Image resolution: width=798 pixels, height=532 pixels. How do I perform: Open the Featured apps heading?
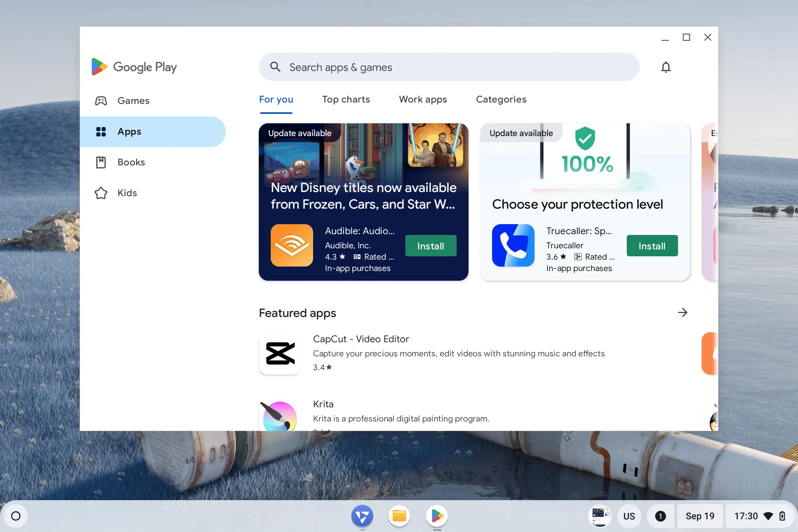(x=297, y=313)
